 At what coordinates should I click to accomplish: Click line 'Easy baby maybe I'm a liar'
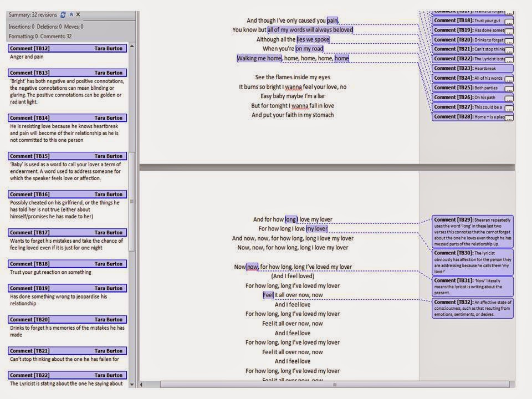pyautogui.click(x=293, y=96)
